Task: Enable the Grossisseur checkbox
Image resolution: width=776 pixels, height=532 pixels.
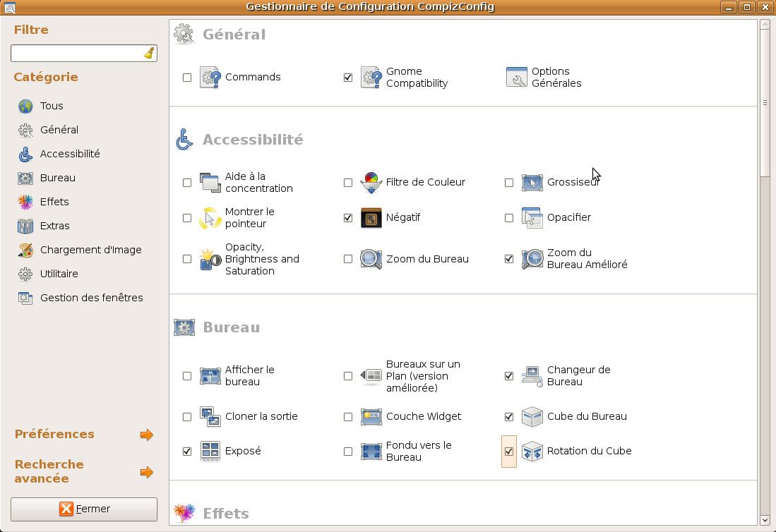Action: (509, 183)
